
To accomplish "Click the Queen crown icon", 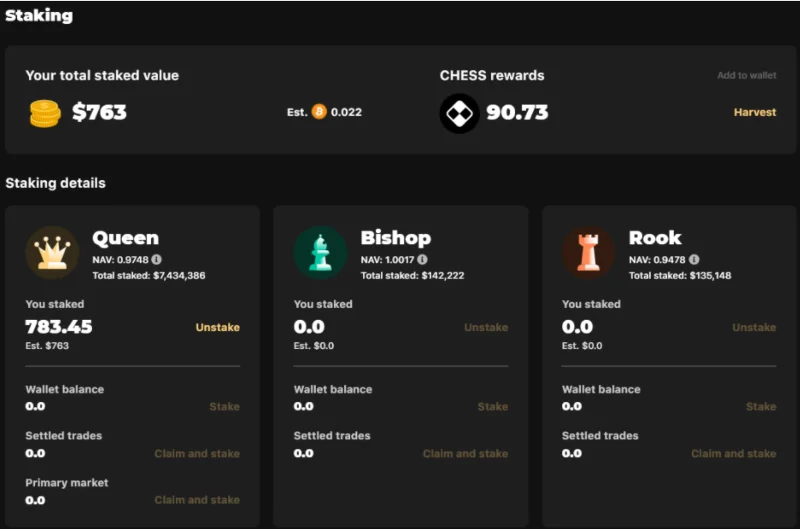I will coord(52,252).
